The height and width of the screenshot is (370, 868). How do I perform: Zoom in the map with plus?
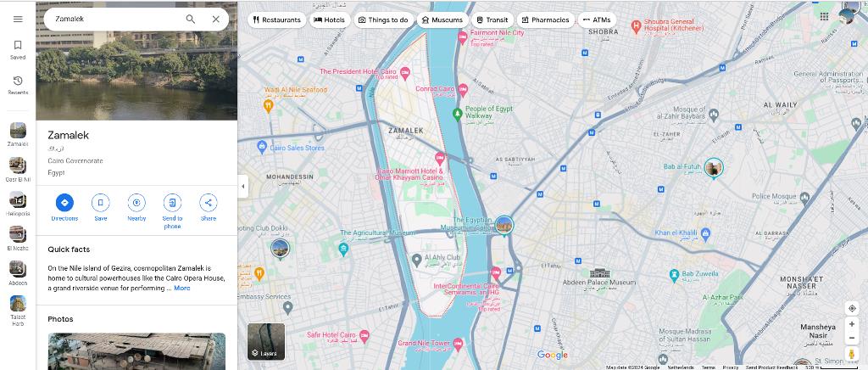coord(852,324)
